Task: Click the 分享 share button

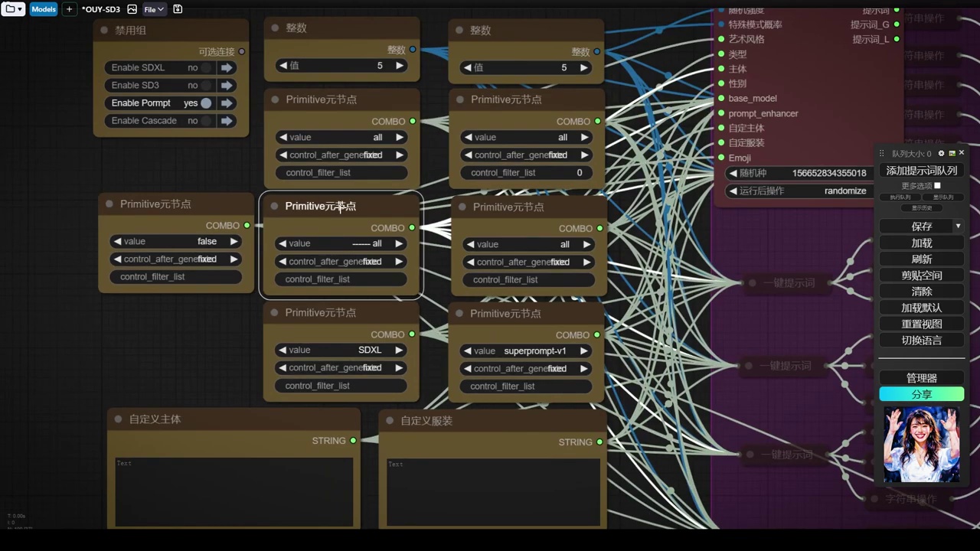Action: coord(922,394)
